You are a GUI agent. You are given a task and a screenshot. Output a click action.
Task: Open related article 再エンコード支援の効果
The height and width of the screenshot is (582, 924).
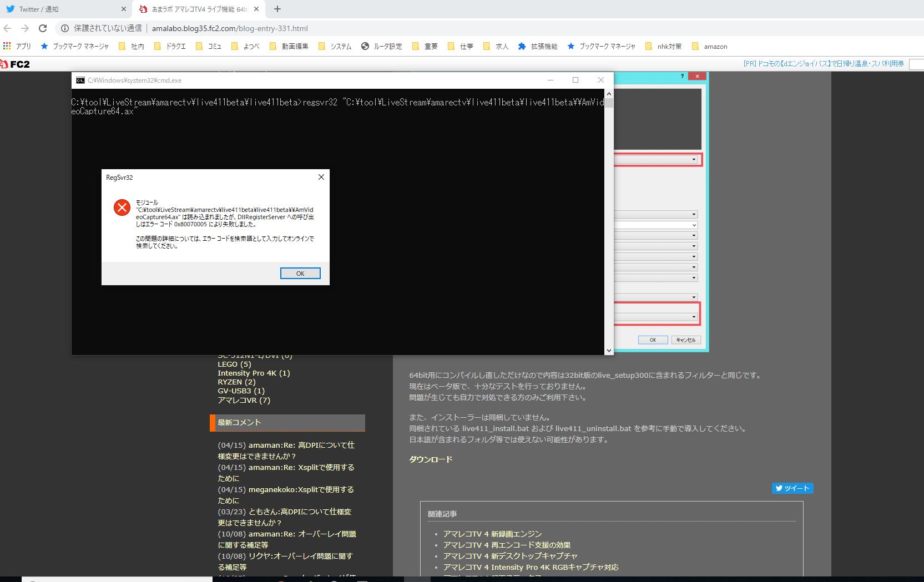(x=507, y=545)
